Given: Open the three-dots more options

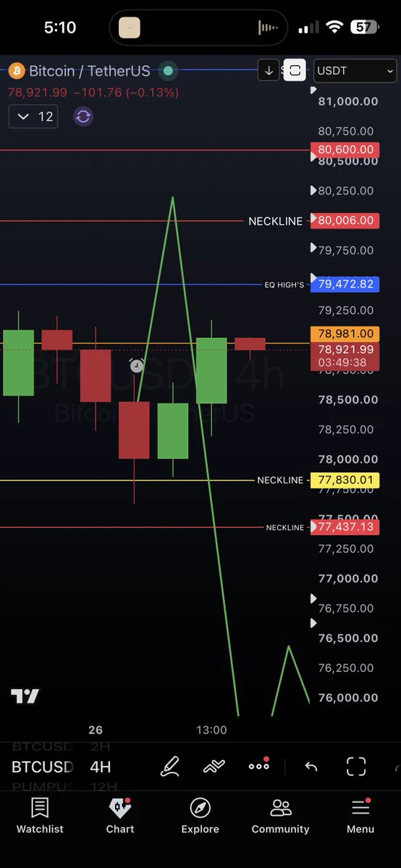Looking at the screenshot, I should point(258,766).
